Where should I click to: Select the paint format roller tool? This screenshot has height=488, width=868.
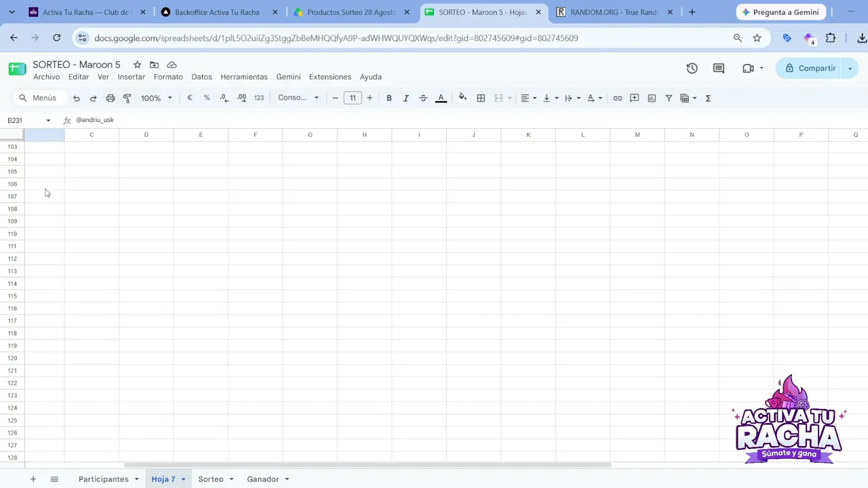127,98
